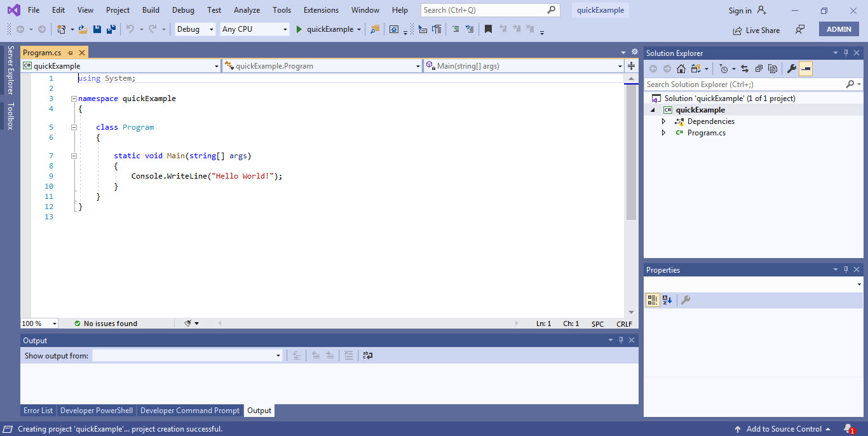Screen dimensions: 868x436
Task: Toggle word wrap in Output panel
Action: (x=368, y=356)
